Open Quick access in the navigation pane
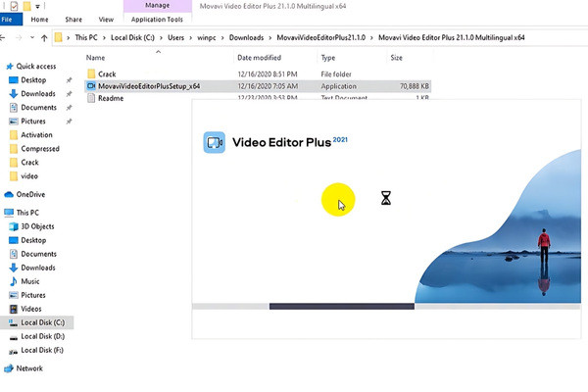This screenshot has width=588, height=392. tap(36, 66)
